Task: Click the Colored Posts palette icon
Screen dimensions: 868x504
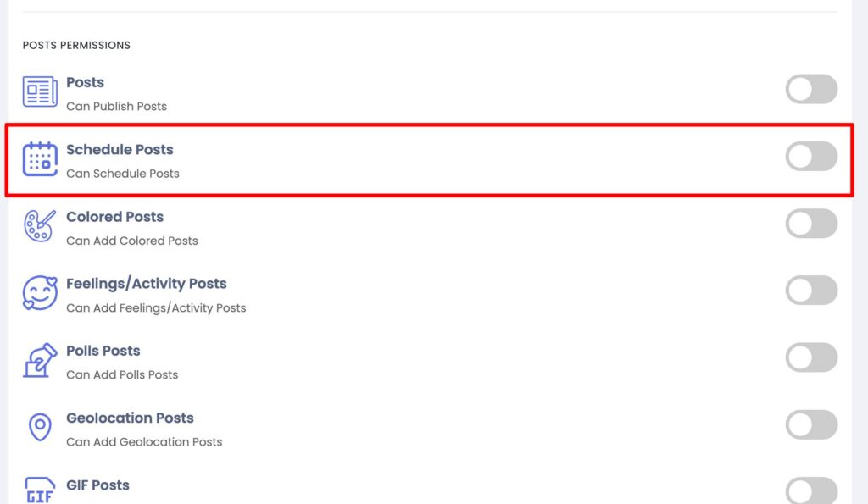Action: tap(40, 225)
